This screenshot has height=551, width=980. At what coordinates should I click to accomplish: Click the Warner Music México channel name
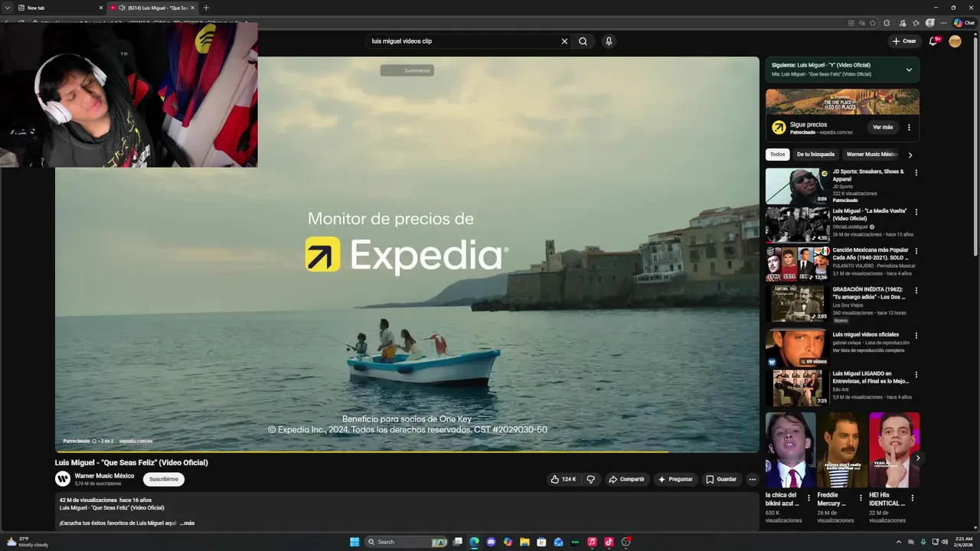pyautogui.click(x=104, y=475)
